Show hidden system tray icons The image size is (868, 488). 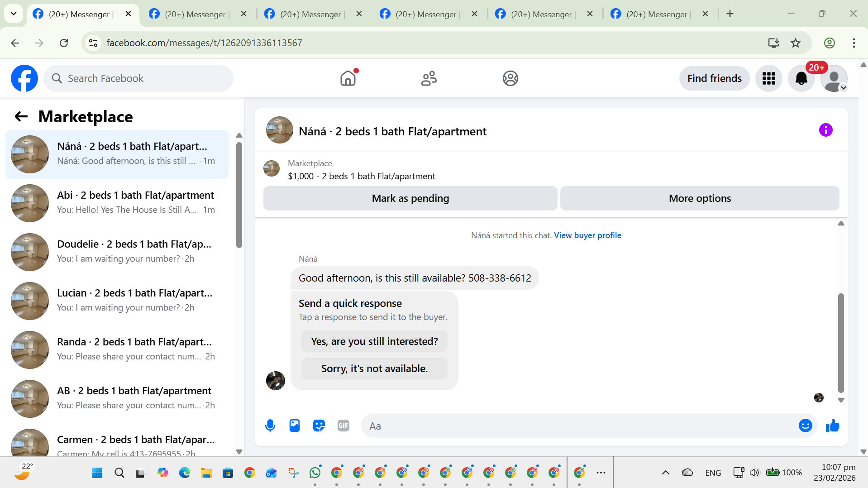665,473
